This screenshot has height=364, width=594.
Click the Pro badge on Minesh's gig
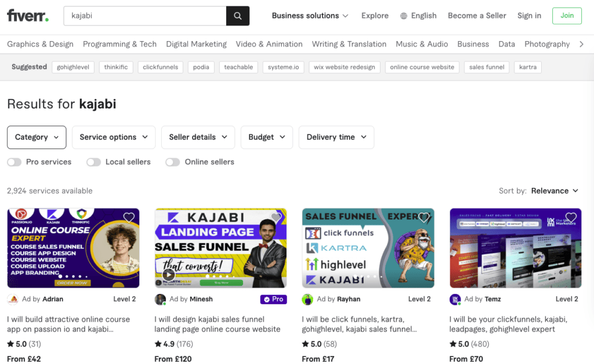(274, 299)
